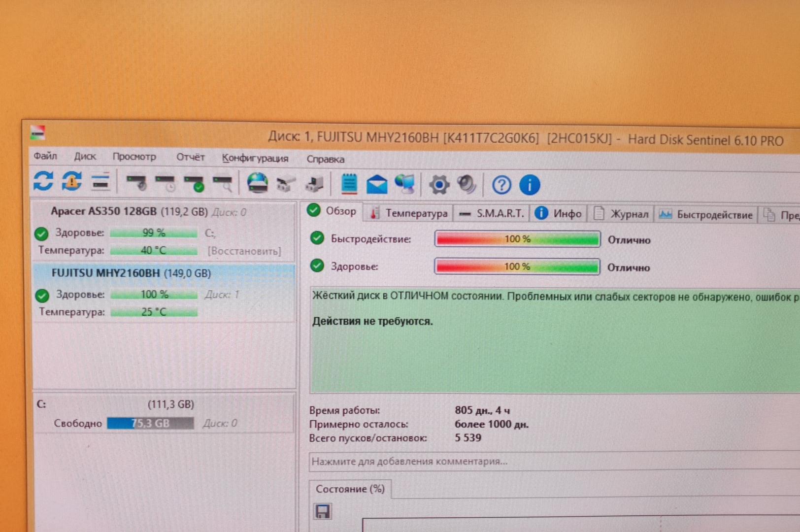800x532 pixels.
Task: Click disk icon with magnifying glass
Action: click(x=223, y=184)
